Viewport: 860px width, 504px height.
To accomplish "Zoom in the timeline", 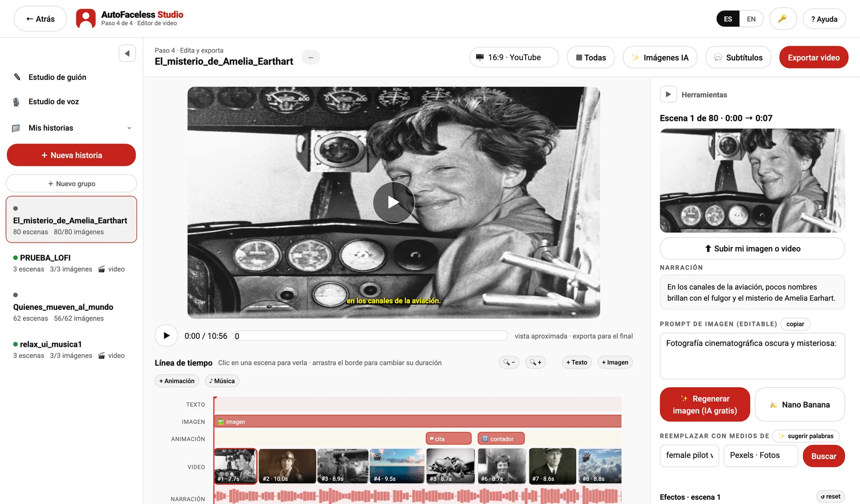I will [x=535, y=362].
